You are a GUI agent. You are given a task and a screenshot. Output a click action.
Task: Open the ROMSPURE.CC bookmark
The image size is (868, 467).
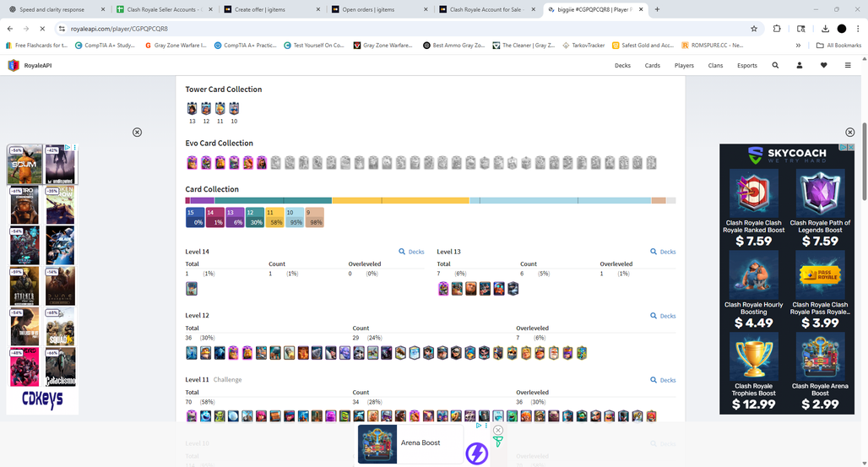[713, 46]
